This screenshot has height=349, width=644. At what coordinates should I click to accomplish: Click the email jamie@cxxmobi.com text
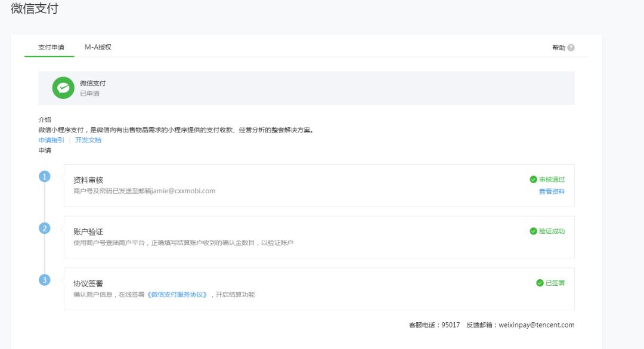pyautogui.click(x=183, y=191)
